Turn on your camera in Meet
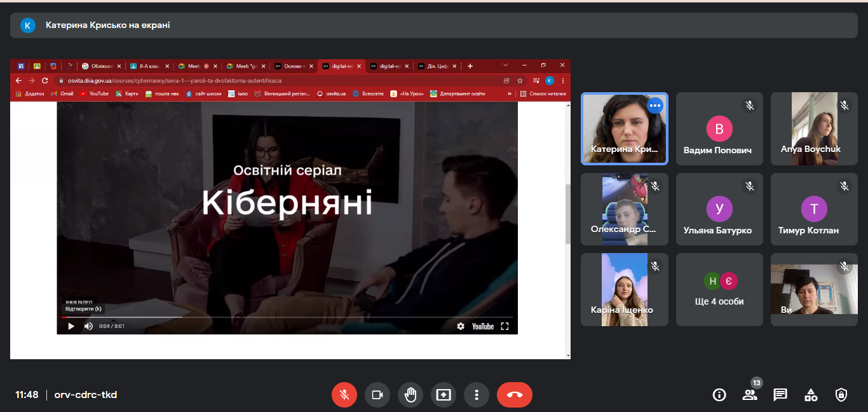Viewport: 868px width, 412px height. point(377,395)
